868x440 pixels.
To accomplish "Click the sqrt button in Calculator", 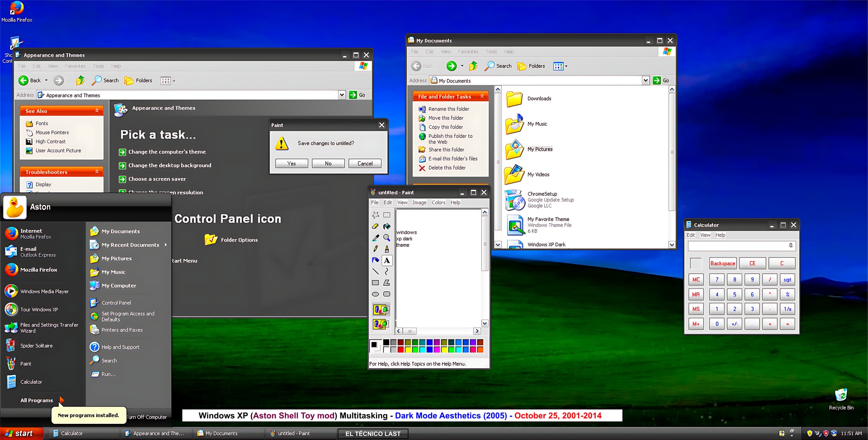I will tap(787, 280).
